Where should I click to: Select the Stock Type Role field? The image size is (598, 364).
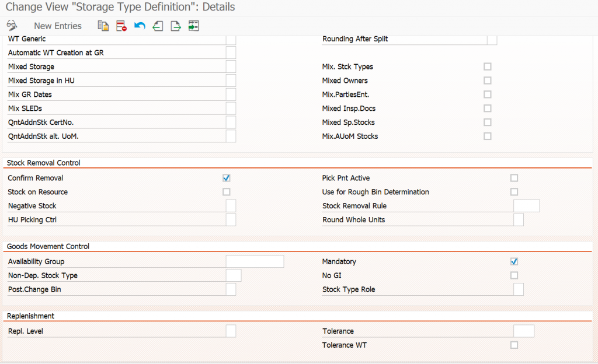point(519,289)
